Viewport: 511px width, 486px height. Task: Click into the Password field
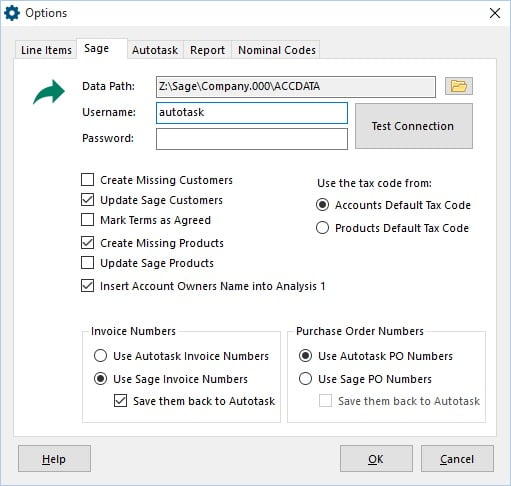[252, 139]
